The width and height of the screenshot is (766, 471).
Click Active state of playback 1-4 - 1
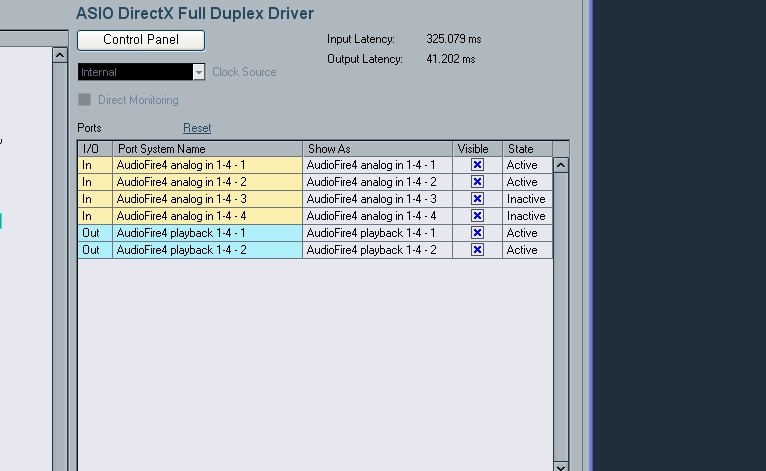coord(528,233)
